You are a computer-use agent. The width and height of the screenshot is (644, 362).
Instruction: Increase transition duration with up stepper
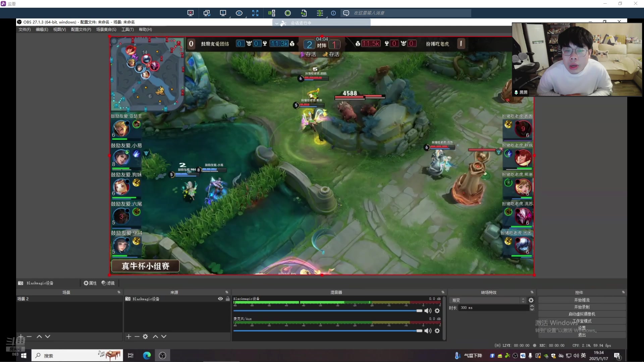click(532, 306)
